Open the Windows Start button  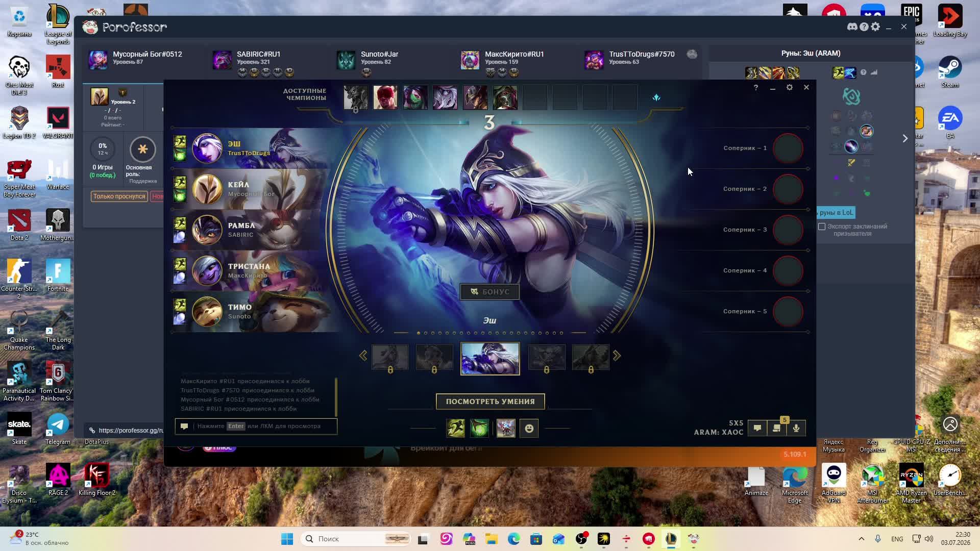tap(287, 539)
